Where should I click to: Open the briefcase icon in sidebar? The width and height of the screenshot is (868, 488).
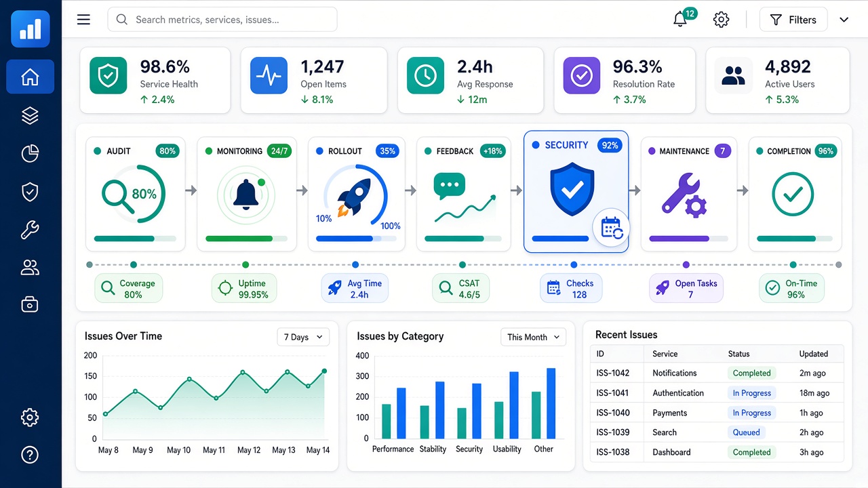click(x=30, y=305)
